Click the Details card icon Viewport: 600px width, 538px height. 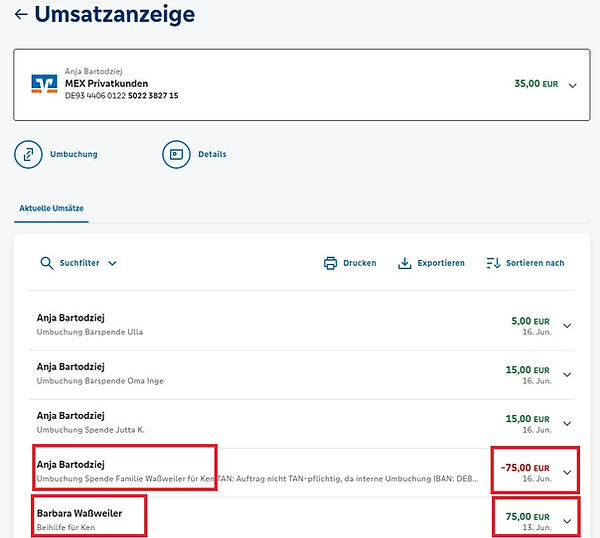tap(176, 155)
